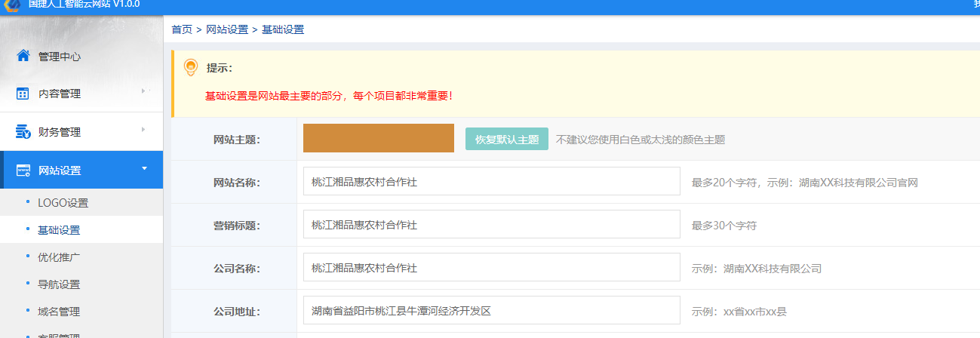Click the app logo in the header

click(x=13, y=5)
